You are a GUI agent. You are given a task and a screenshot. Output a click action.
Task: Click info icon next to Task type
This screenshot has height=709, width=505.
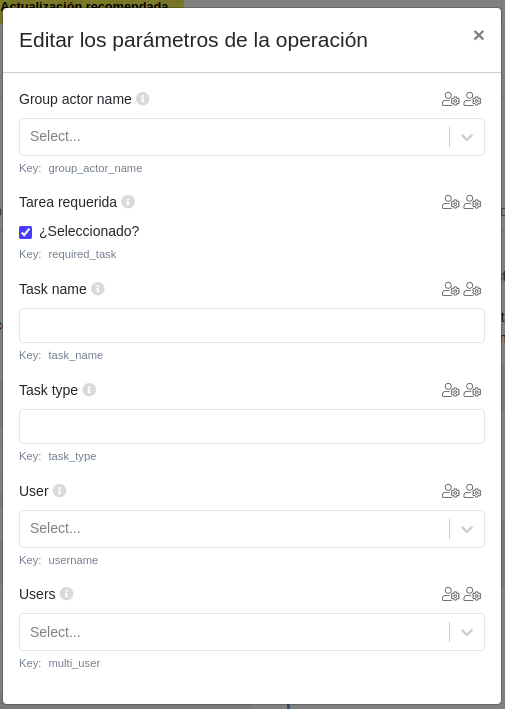pos(89,390)
